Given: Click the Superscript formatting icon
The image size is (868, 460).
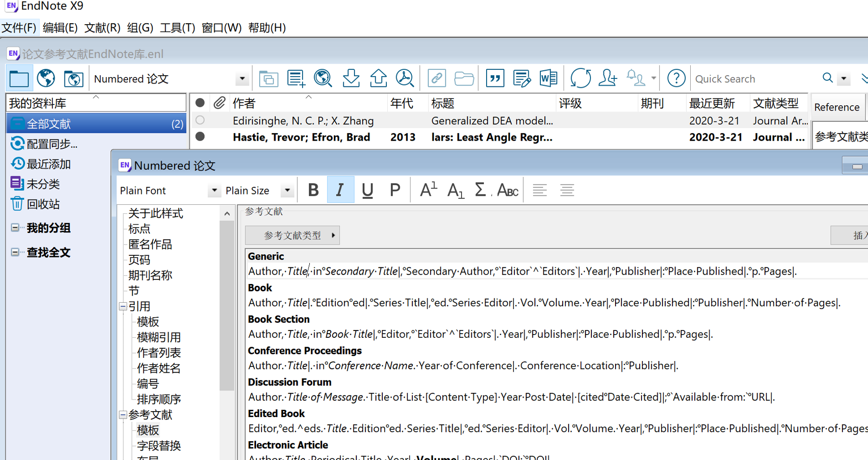Looking at the screenshot, I should coord(428,190).
